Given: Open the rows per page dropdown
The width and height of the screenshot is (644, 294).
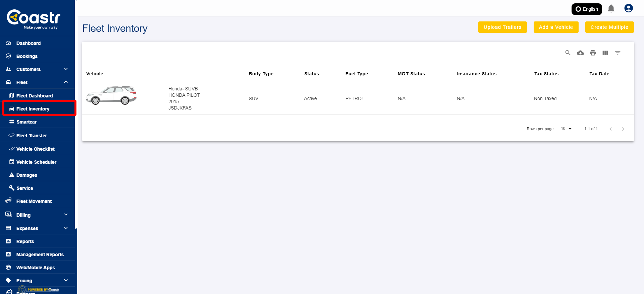Looking at the screenshot, I should pos(566,129).
